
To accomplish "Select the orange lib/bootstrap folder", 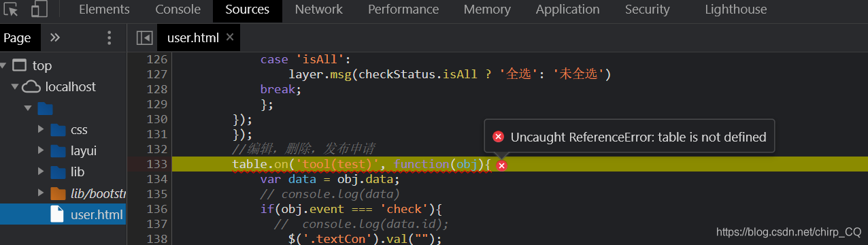I will pos(58,194).
